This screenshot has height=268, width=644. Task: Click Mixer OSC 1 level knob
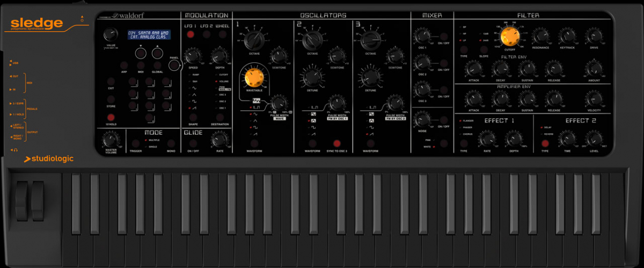[x=422, y=35]
